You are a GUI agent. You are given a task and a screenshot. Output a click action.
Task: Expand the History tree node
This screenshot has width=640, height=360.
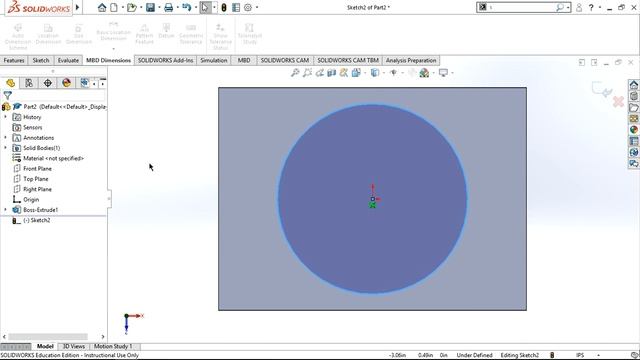coord(5,117)
